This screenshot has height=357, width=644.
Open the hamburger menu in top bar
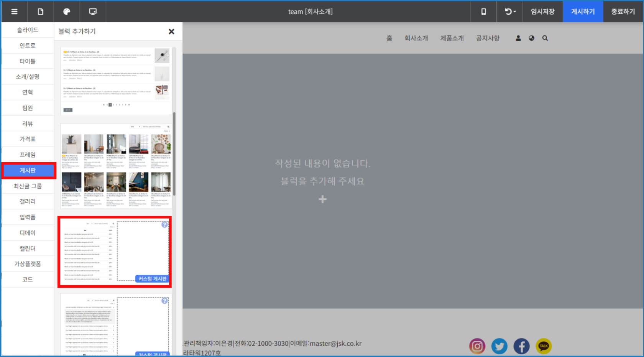pyautogui.click(x=14, y=12)
